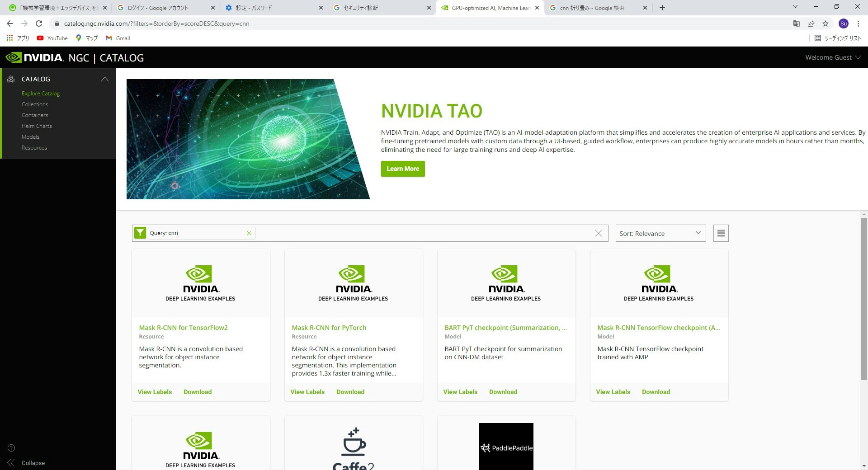868x470 pixels.
Task: Clear the cnn query chip with its X
Action: tap(249, 233)
